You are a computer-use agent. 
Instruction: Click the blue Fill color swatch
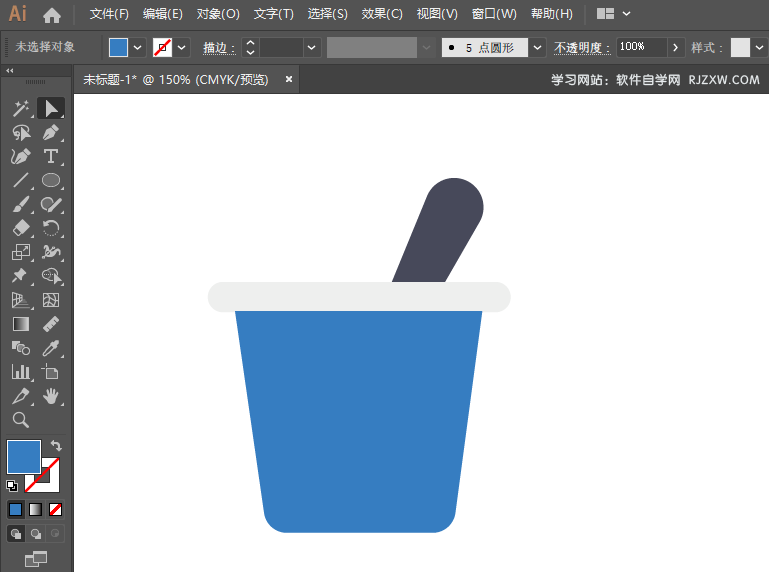24,457
